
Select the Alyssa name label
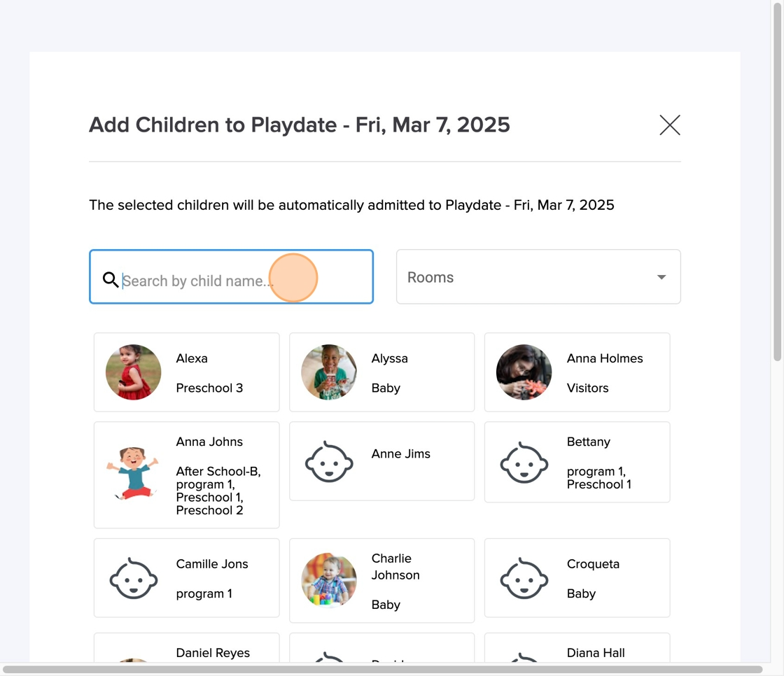[389, 358]
